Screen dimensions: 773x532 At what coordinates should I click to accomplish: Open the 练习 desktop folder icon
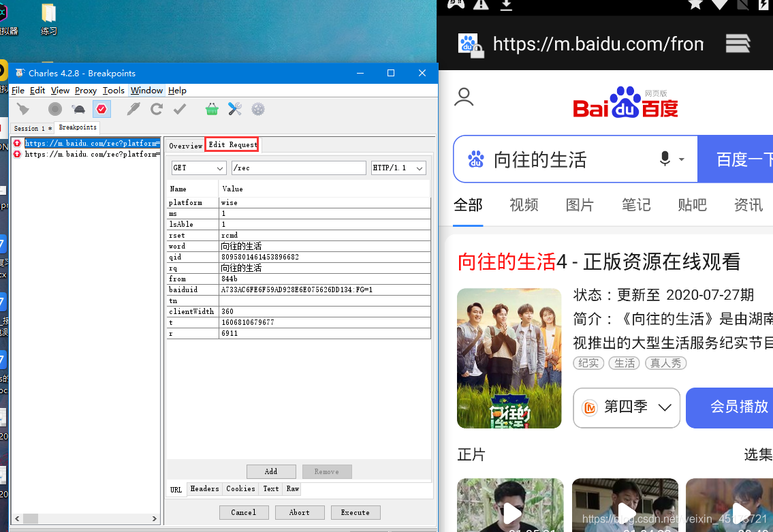point(49,20)
